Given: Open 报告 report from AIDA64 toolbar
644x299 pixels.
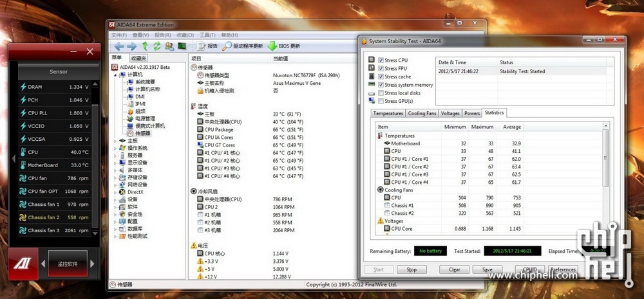Looking at the screenshot, I should (207, 46).
